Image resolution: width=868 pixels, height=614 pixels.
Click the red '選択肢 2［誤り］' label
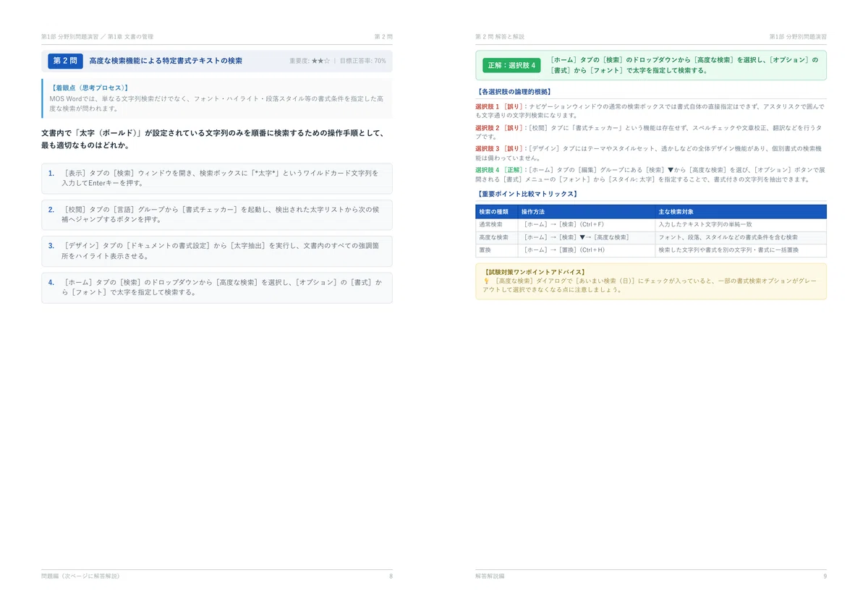pos(500,127)
